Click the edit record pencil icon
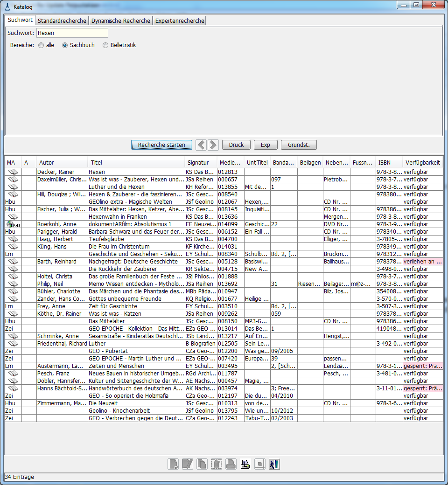448x485 pixels. (x=188, y=464)
